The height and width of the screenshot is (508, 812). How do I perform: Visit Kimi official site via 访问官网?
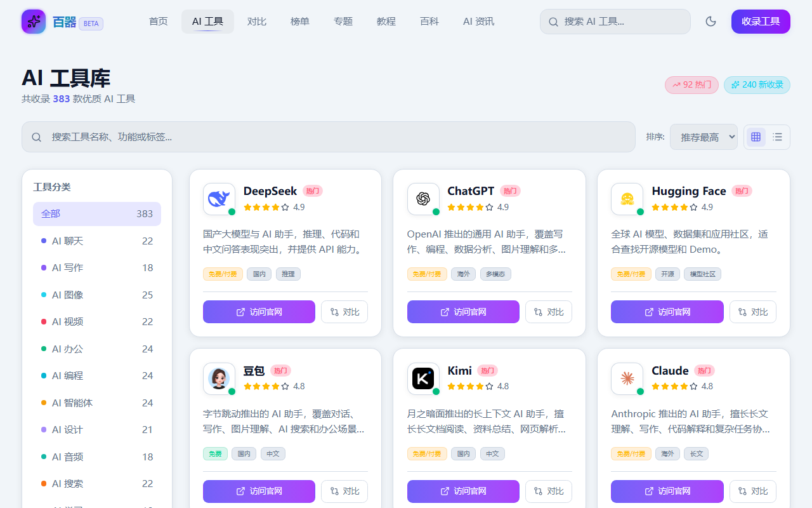463,491
